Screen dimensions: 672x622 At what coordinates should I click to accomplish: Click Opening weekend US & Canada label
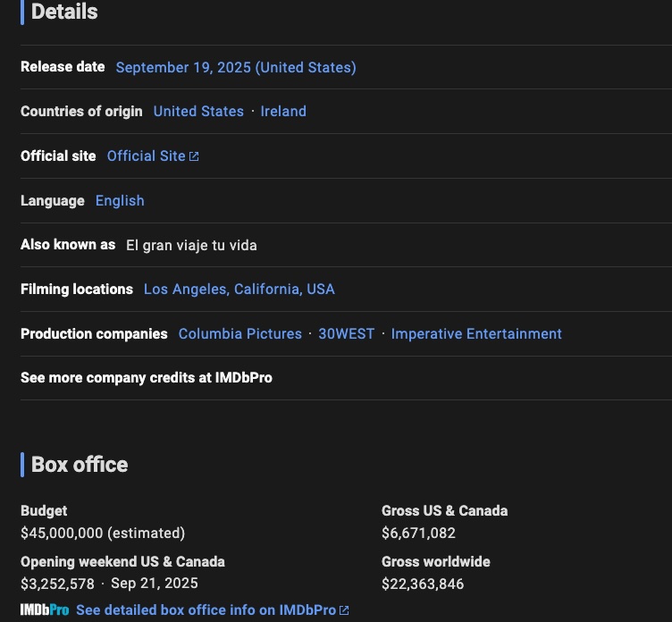tap(122, 562)
